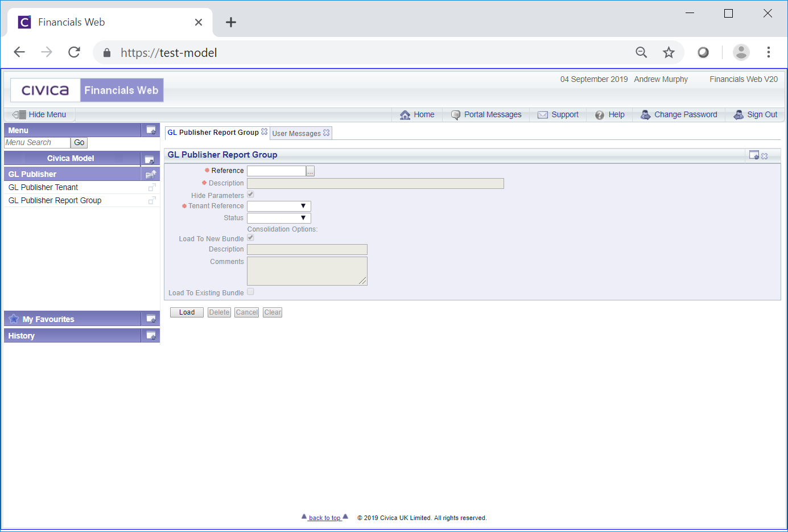Viewport: 788px width, 532px height.
Task: Click the Portal Messages link
Action: pos(493,115)
